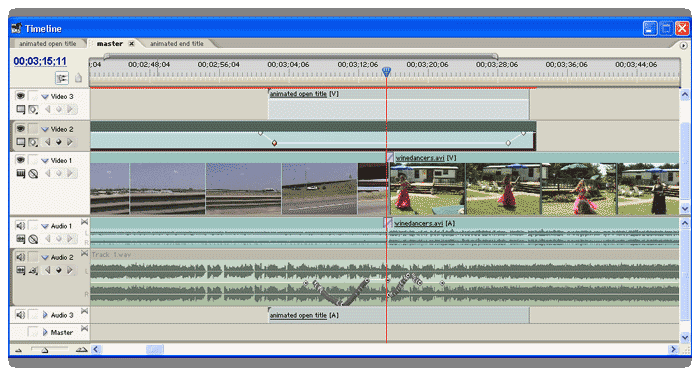700x376 pixels.
Task: Click the Audio 2 track type icon
Action: tap(84, 254)
